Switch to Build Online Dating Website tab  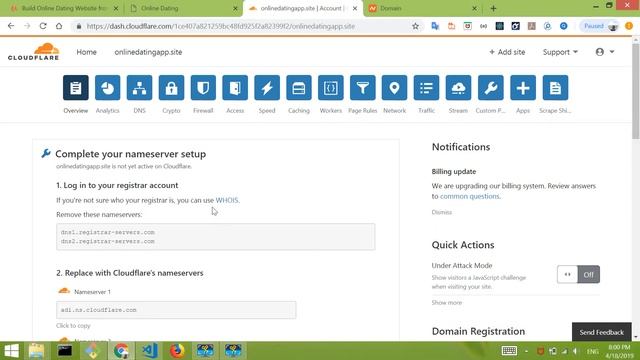tap(64, 8)
